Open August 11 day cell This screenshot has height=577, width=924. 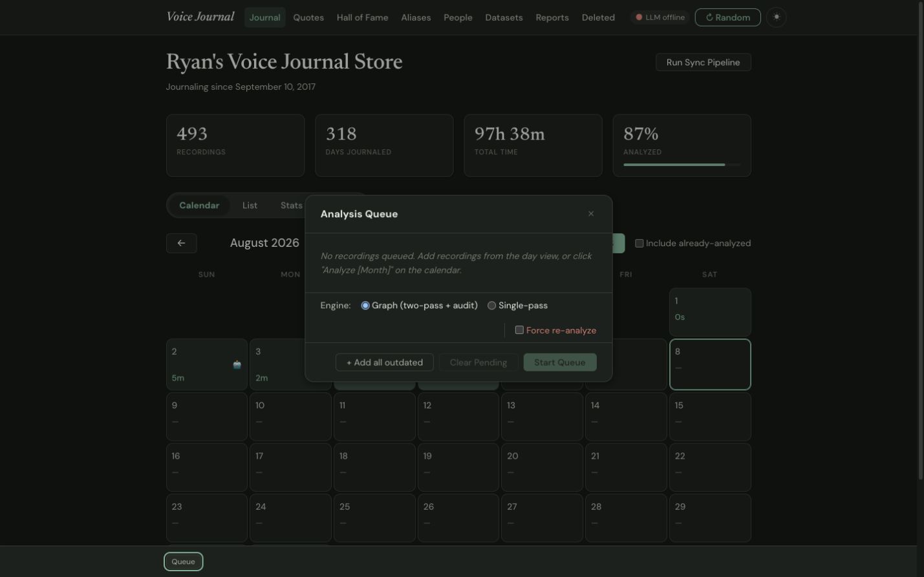click(x=374, y=417)
